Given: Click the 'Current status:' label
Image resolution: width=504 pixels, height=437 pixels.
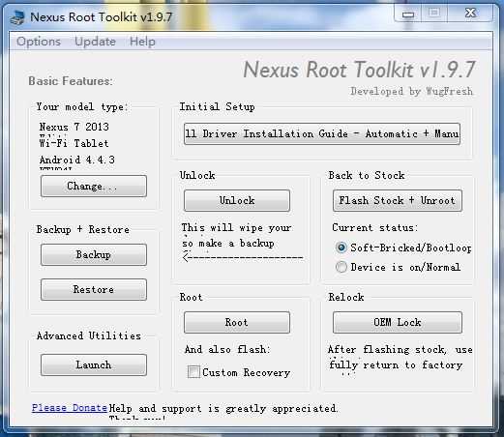Looking at the screenshot, I should coord(375,227).
